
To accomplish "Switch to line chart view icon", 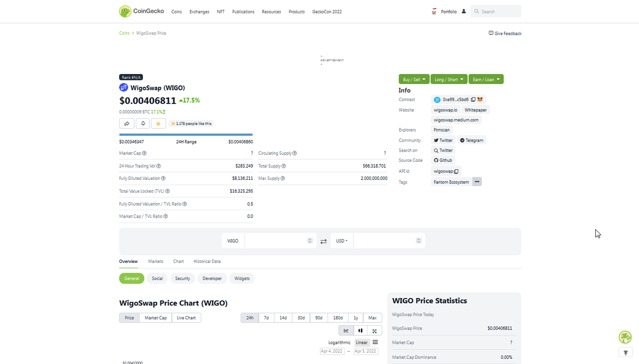I will (346, 330).
